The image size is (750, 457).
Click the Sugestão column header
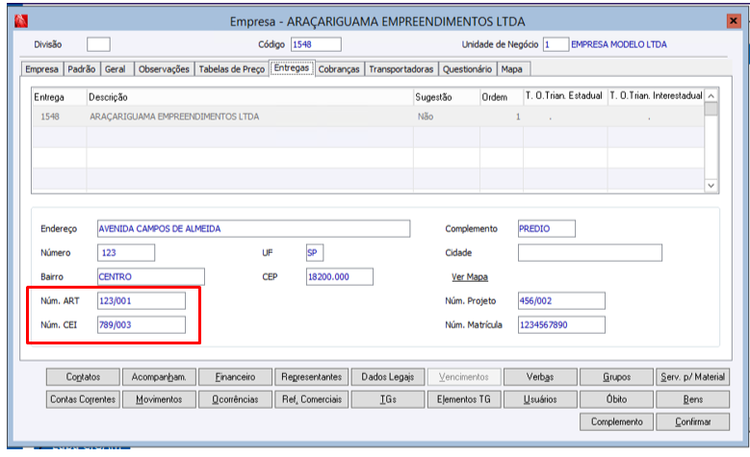click(x=446, y=97)
